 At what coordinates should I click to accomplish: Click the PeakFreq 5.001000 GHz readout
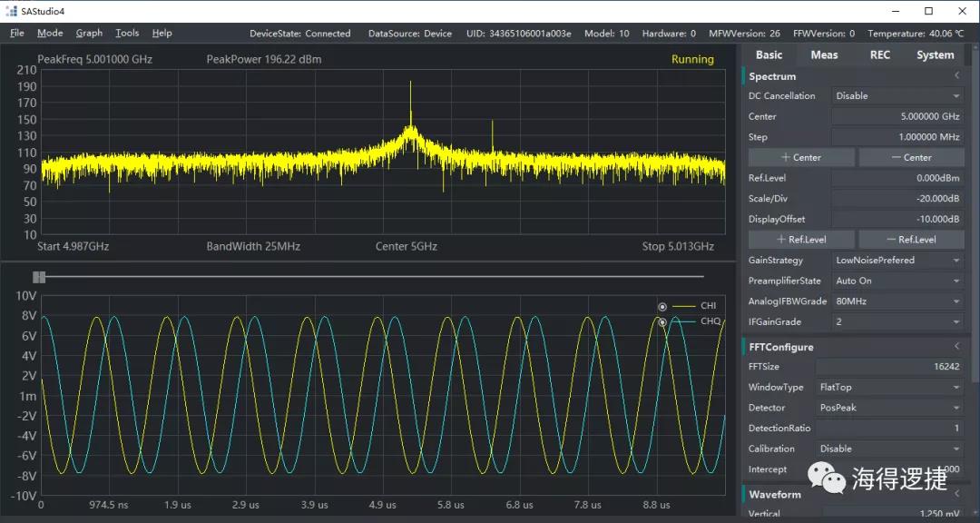[x=95, y=59]
